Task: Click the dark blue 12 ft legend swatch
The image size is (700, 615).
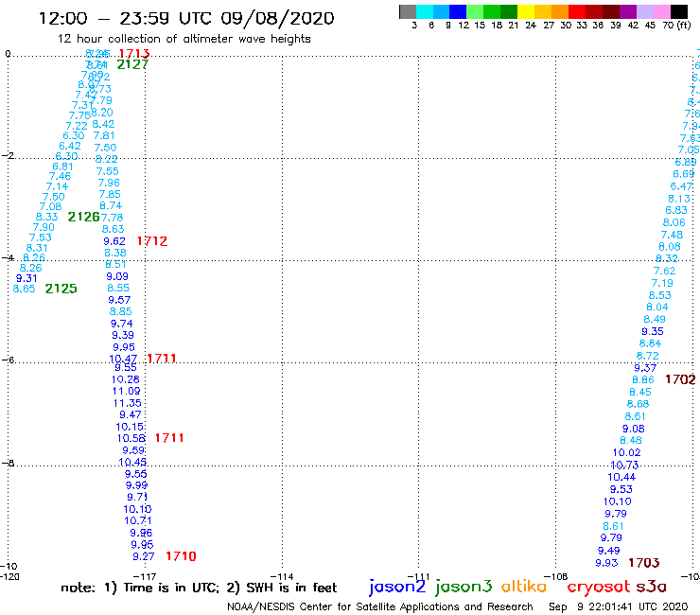Action: point(458,11)
